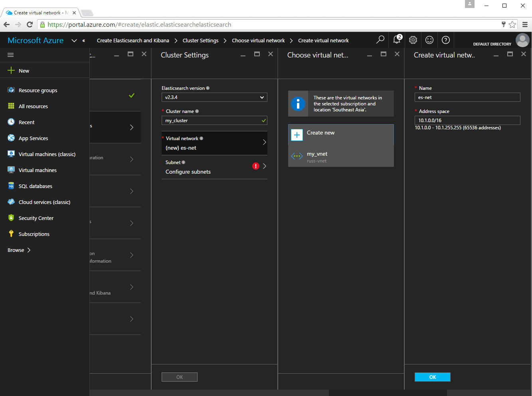This screenshot has width=532, height=396.
Task: Expand the information step chevron
Action: click(132, 255)
